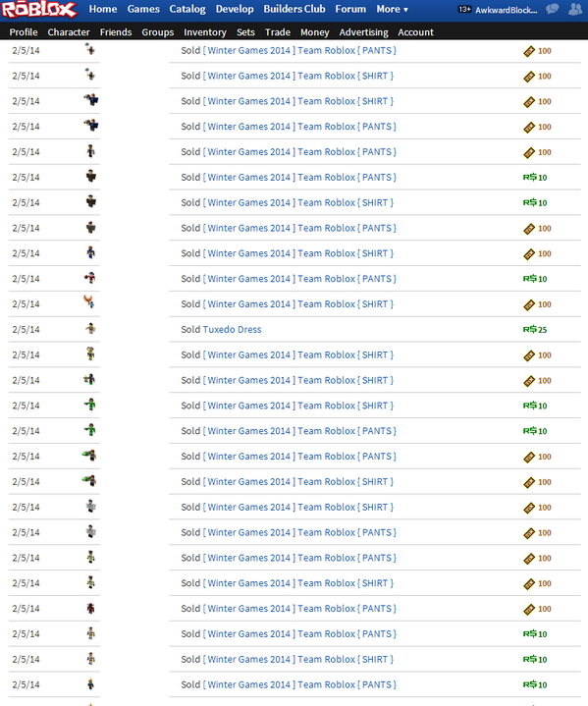Click buyer avatar beside Tuxedo Dress sale
This screenshot has height=706, width=588.
coord(90,329)
